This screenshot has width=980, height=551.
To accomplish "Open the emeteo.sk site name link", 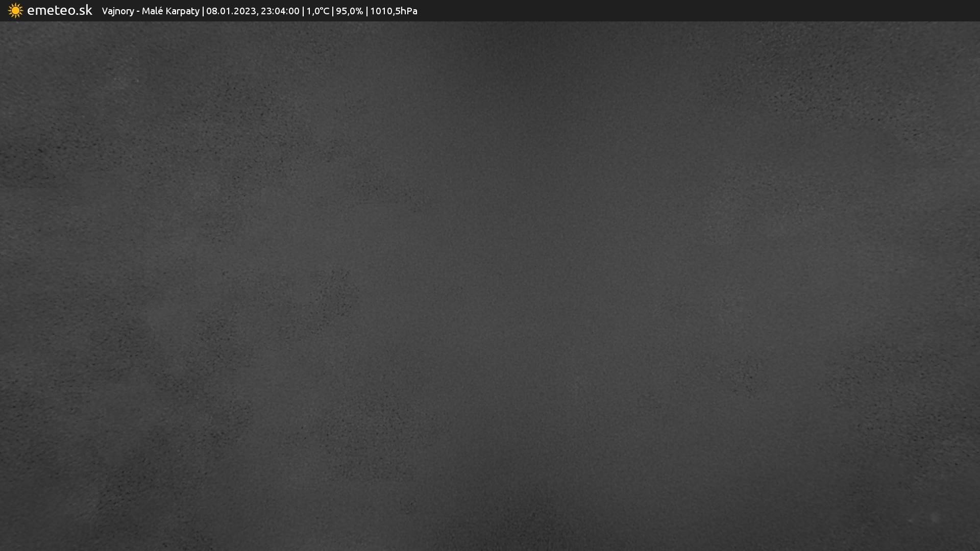I will [x=59, y=11].
